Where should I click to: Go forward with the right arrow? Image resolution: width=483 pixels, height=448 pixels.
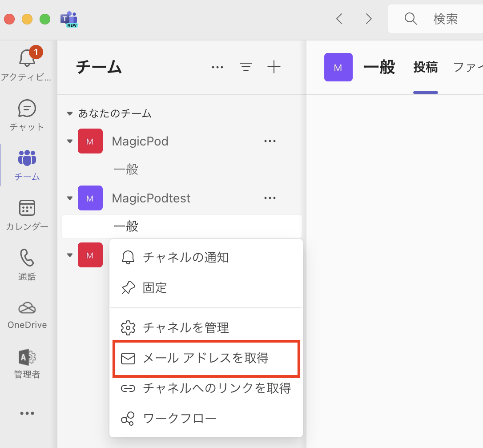pyautogui.click(x=368, y=19)
